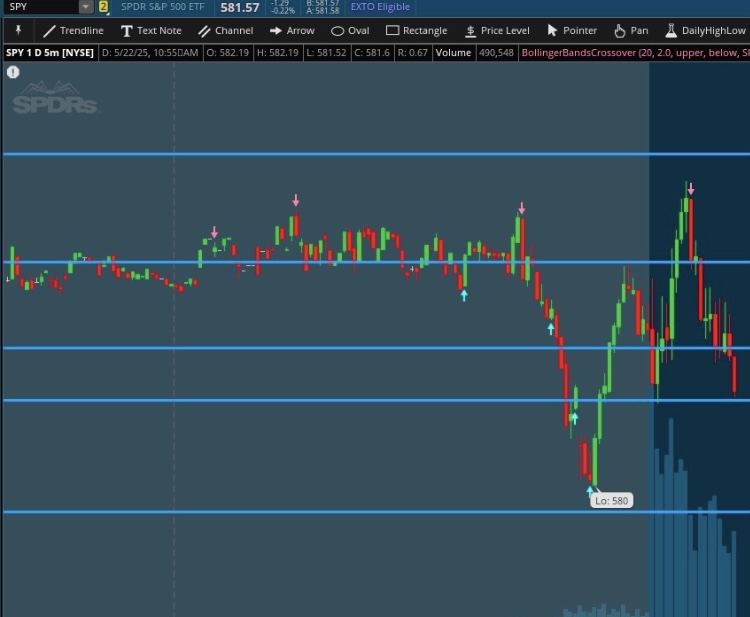Click the range value R: 0.67
This screenshot has height=617, width=750.
coord(412,53)
